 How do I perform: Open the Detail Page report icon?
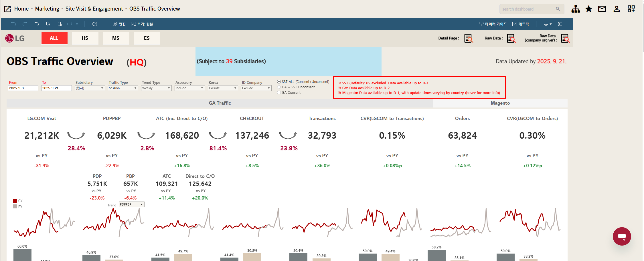[x=469, y=38]
